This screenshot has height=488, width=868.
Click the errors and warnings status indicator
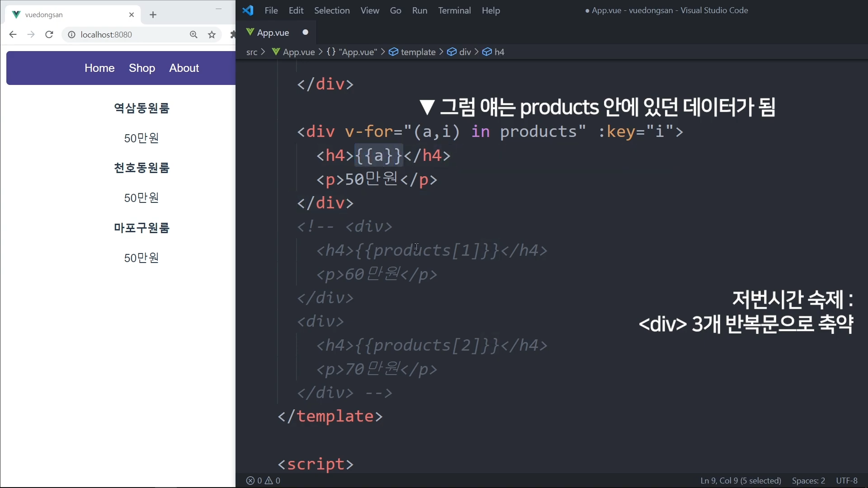pyautogui.click(x=263, y=481)
